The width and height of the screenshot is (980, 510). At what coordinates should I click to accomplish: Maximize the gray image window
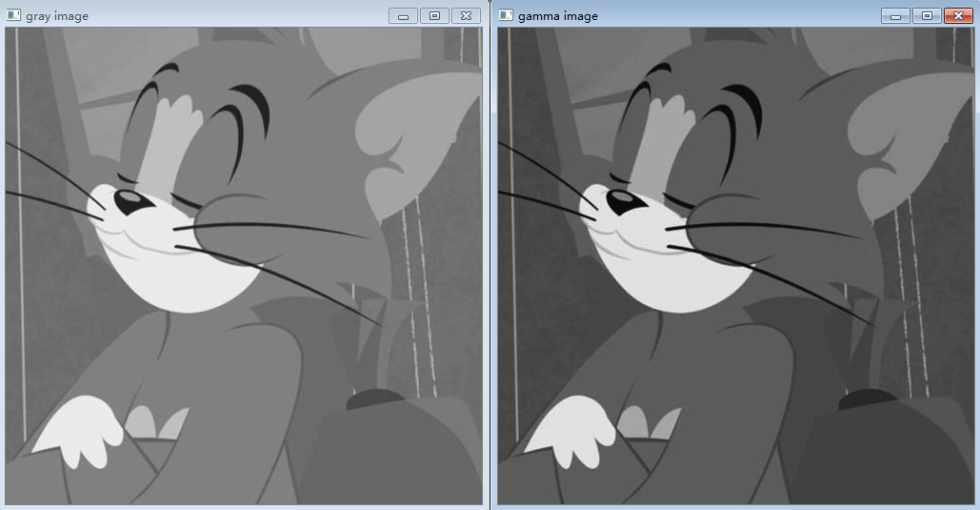click(x=434, y=15)
